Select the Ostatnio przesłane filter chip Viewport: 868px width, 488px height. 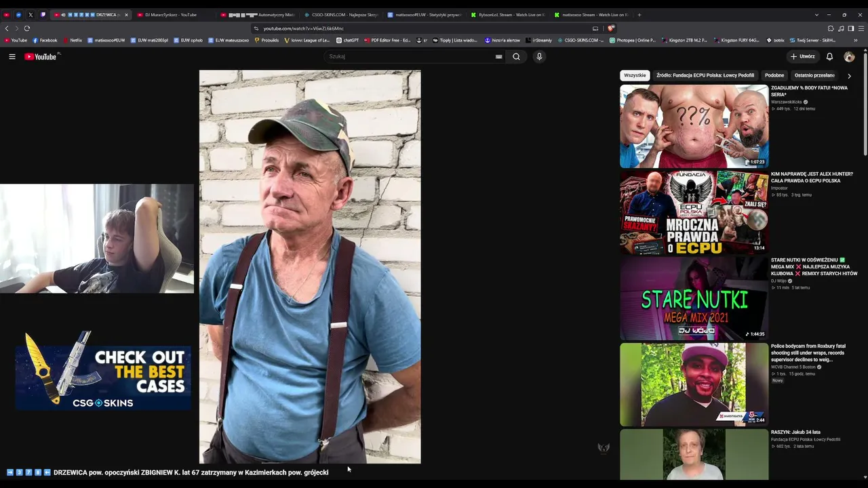814,76
